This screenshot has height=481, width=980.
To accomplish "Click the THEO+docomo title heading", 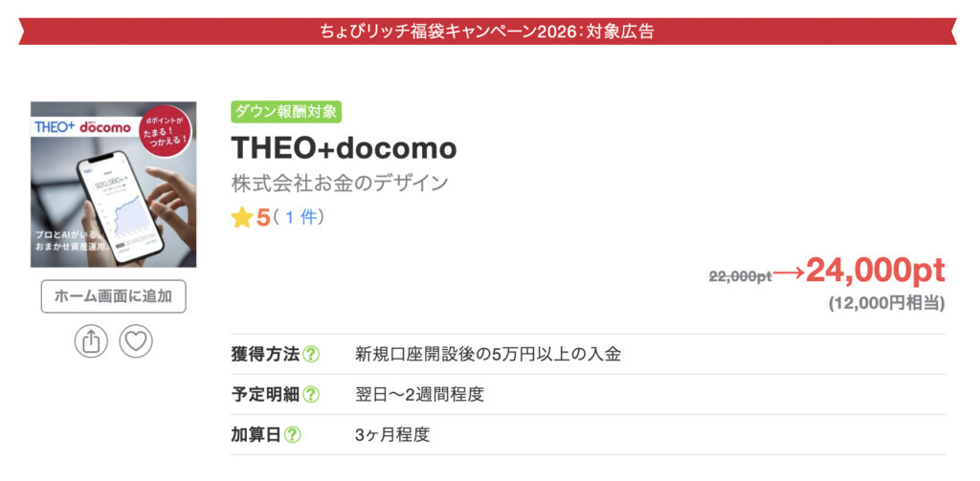I will pyautogui.click(x=344, y=148).
